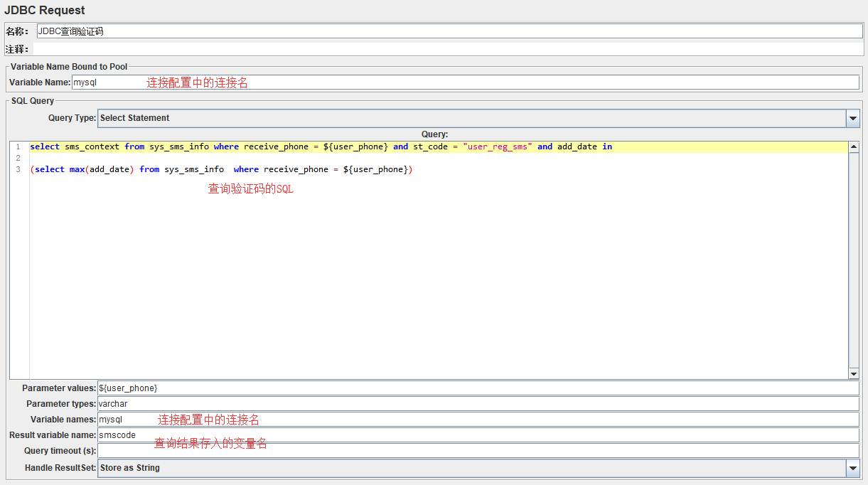Open the Handle ResultSet dropdown arrow
Viewport: 868px width, 485px height.
click(x=853, y=468)
